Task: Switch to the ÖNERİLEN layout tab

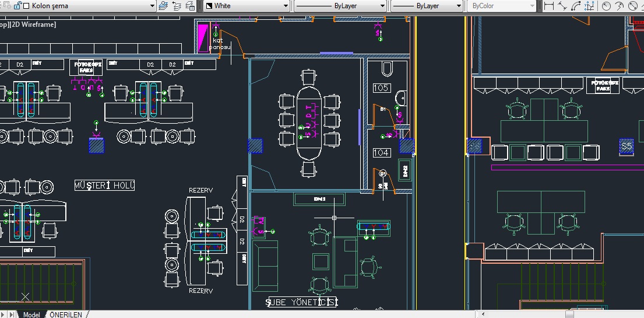Action: pos(65,314)
